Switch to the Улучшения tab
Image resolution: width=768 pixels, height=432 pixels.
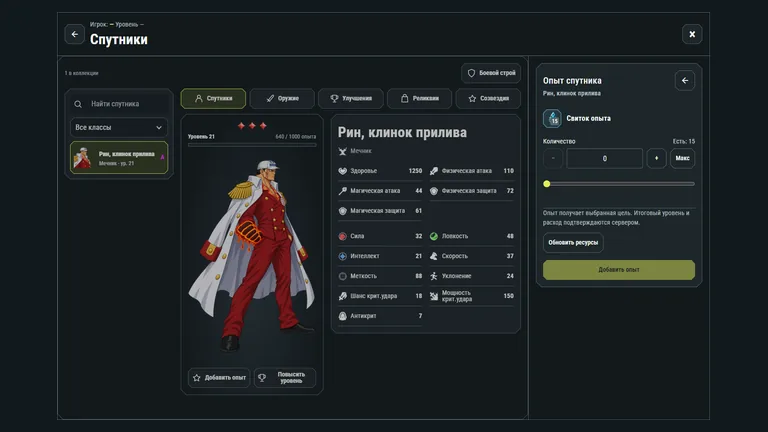[x=351, y=98]
